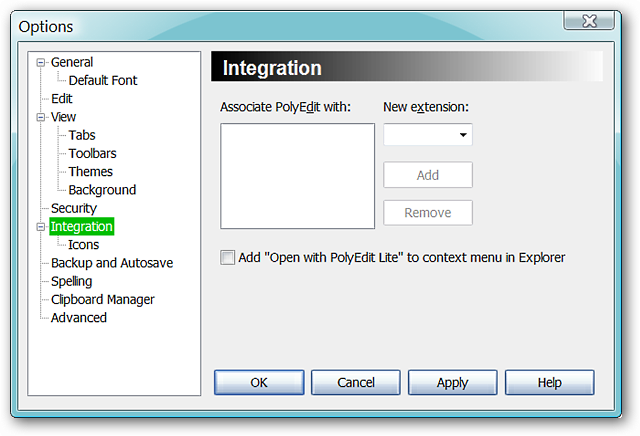Collapse the View tree node
640x436 pixels.
40,118
